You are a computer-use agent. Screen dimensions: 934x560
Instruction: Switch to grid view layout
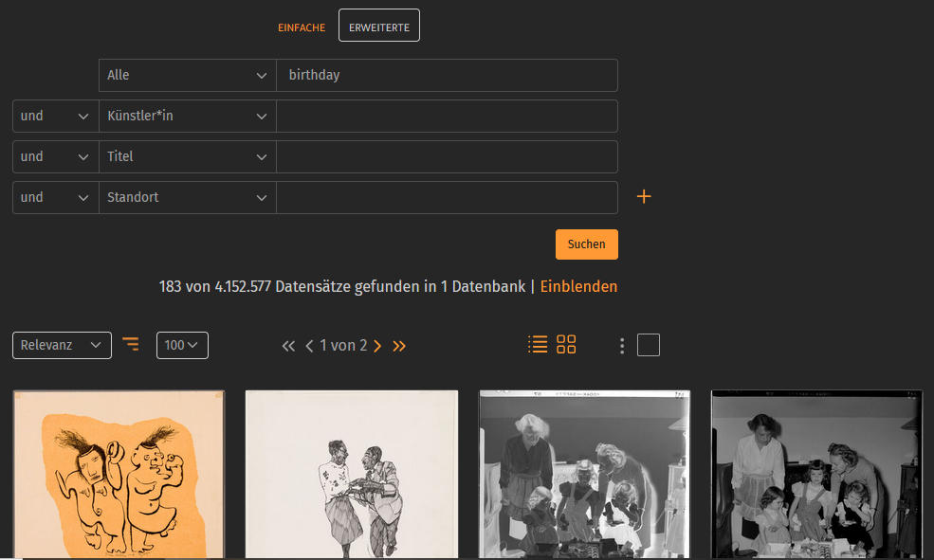(x=566, y=345)
